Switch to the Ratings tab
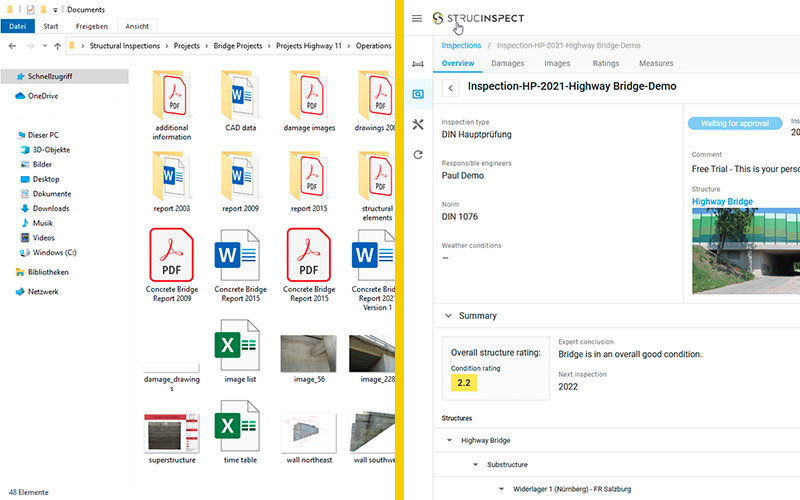This screenshot has height=500, width=800. click(x=606, y=63)
